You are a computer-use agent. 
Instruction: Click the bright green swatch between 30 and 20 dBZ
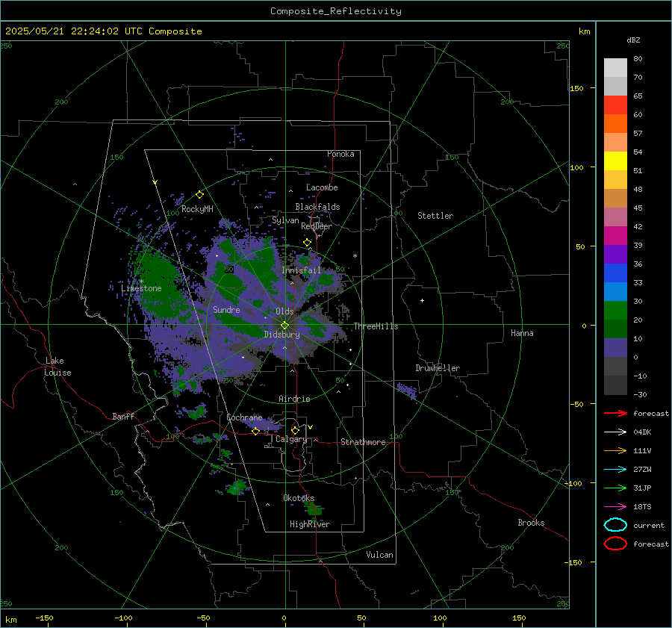pos(615,311)
